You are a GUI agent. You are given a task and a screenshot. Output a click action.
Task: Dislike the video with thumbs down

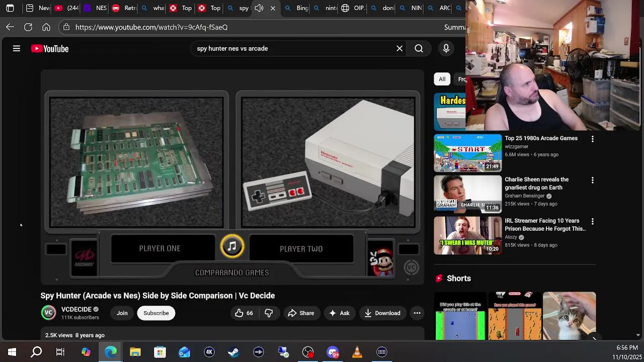click(x=269, y=313)
